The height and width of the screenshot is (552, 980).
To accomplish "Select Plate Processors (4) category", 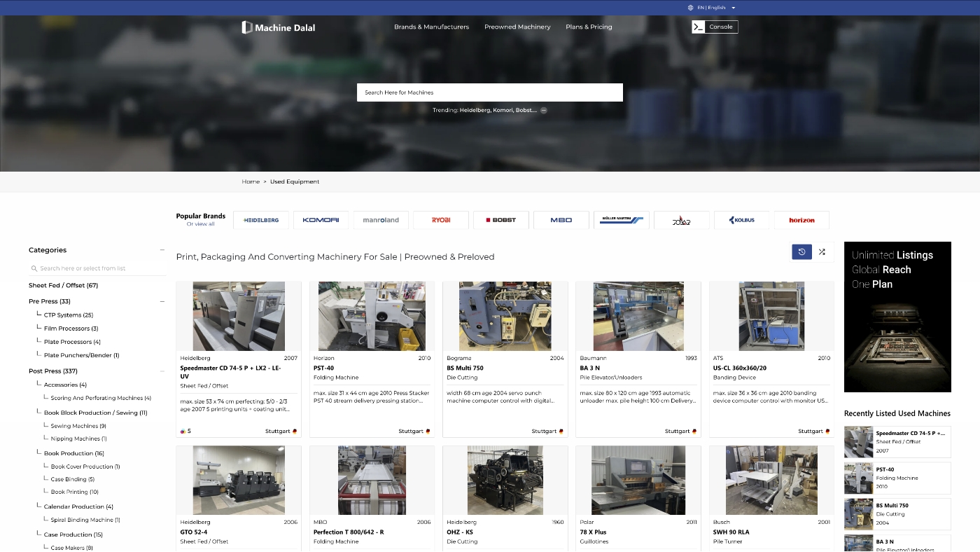I will click(73, 342).
